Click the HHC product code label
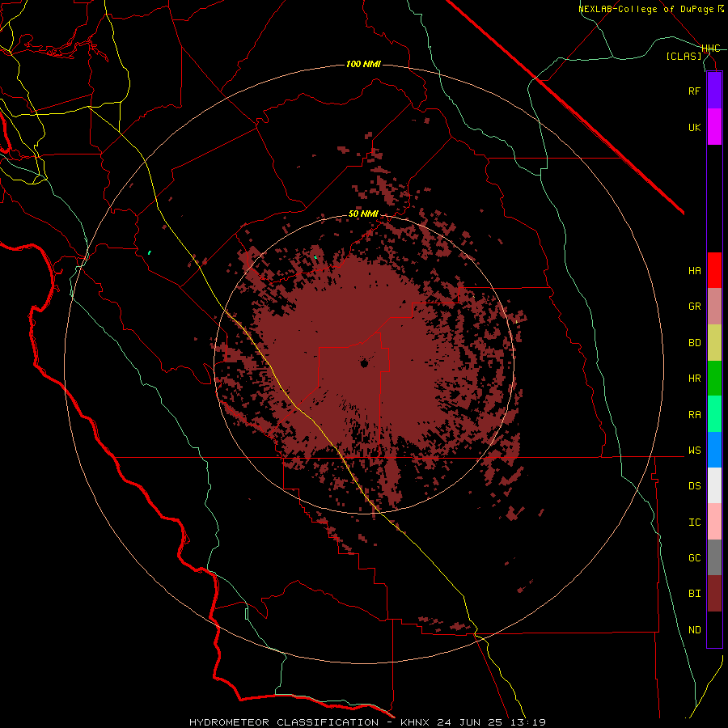The image size is (728, 728). (x=711, y=49)
